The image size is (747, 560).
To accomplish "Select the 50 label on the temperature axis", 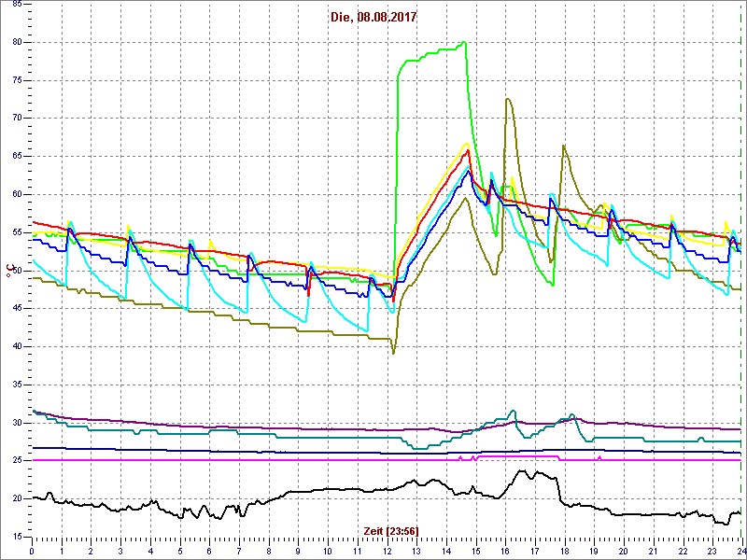I will tap(16, 271).
